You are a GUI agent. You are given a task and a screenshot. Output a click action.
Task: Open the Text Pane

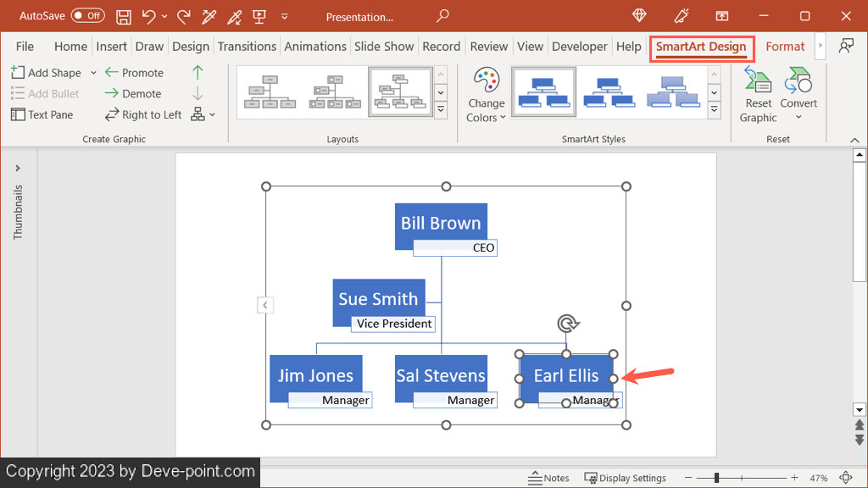coord(42,114)
